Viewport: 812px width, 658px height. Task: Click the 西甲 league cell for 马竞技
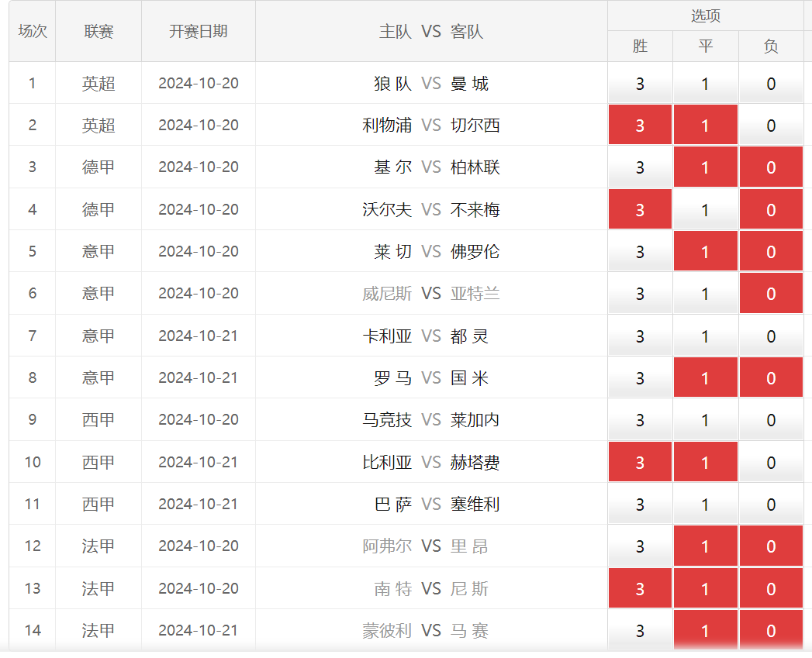[98, 419]
